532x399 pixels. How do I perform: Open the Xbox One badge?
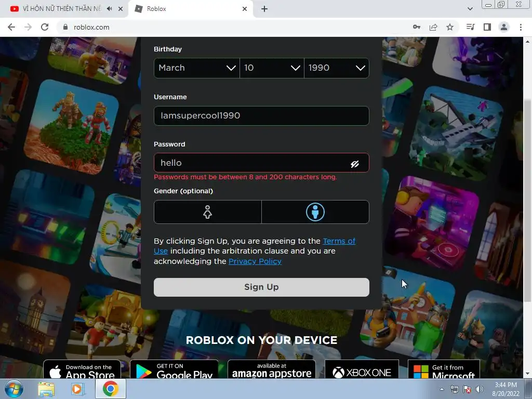coord(362,370)
